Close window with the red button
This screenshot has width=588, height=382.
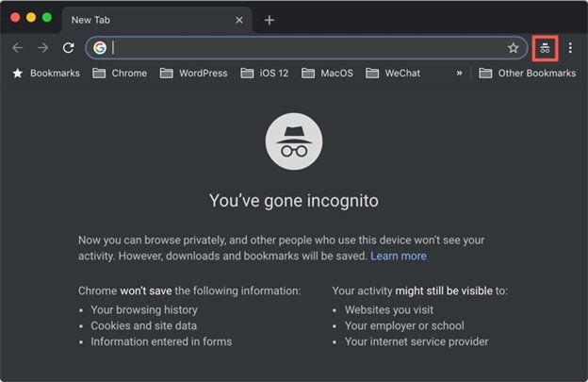pos(15,18)
